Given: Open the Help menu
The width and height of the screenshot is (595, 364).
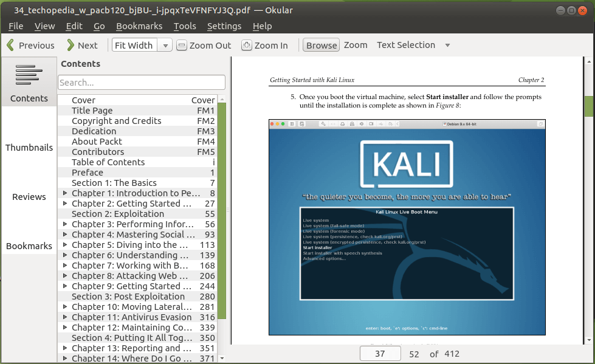Looking at the screenshot, I should 262,26.
